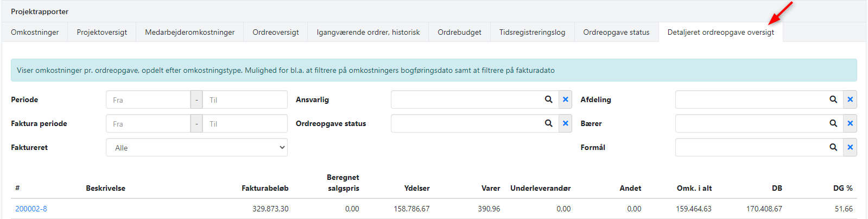
Task: Clear the Ansvarlig field with X icon
Action: pos(565,99)
